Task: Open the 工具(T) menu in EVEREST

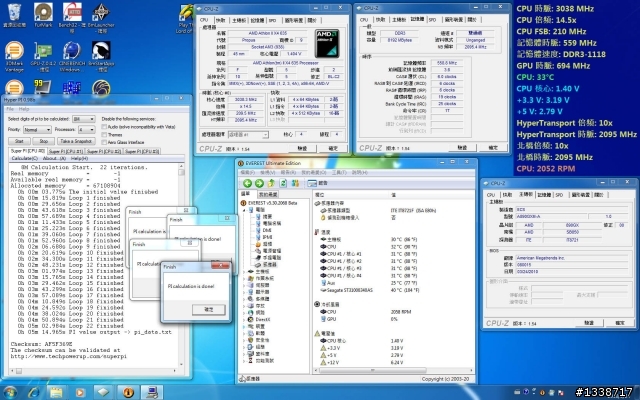Action: [x=339, y=173]
